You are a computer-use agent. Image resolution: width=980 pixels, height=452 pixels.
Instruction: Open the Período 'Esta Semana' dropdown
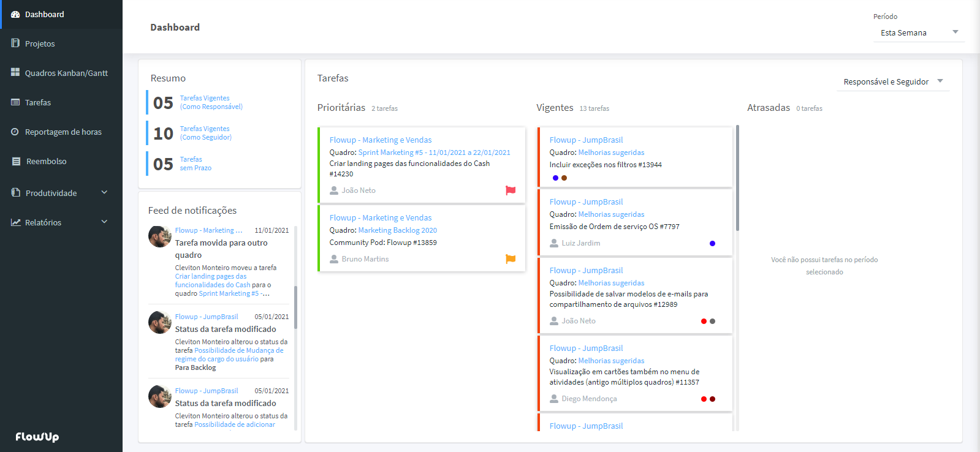point(919,32)
